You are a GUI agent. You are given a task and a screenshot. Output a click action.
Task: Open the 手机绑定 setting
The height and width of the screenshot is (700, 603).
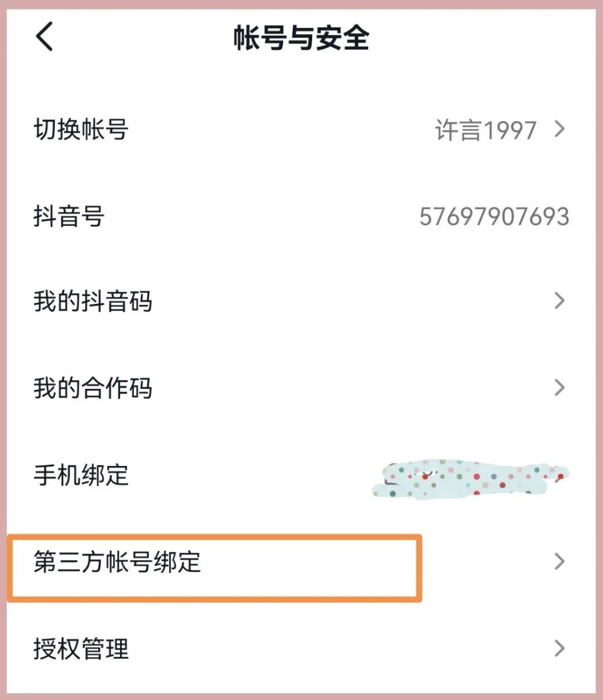pyautogui.click(x=301, y=475)
